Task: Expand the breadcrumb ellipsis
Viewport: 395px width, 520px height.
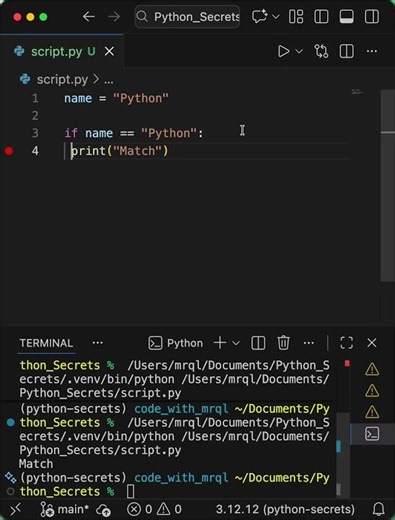Action: click(109, 80)
